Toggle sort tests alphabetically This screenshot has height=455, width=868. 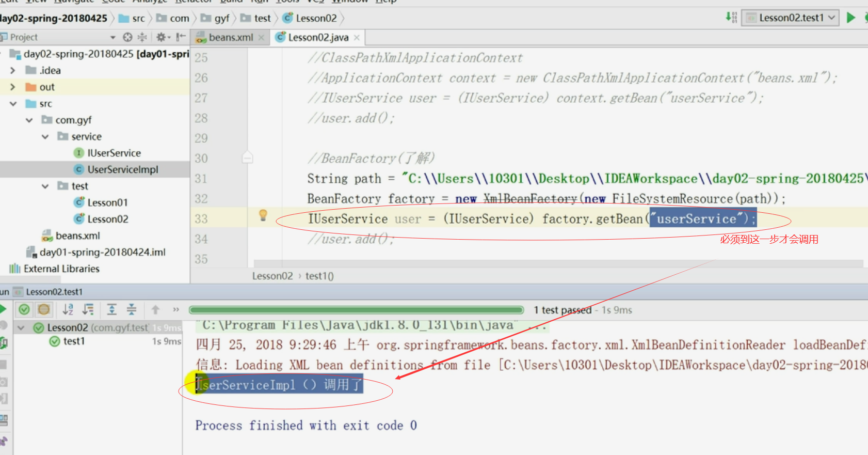pos(68,309)
